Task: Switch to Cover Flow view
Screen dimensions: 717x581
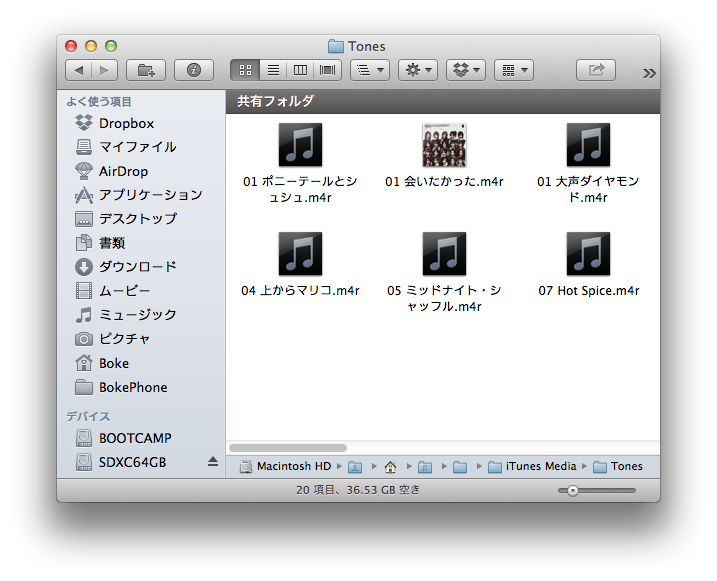Action: (327, 70)
